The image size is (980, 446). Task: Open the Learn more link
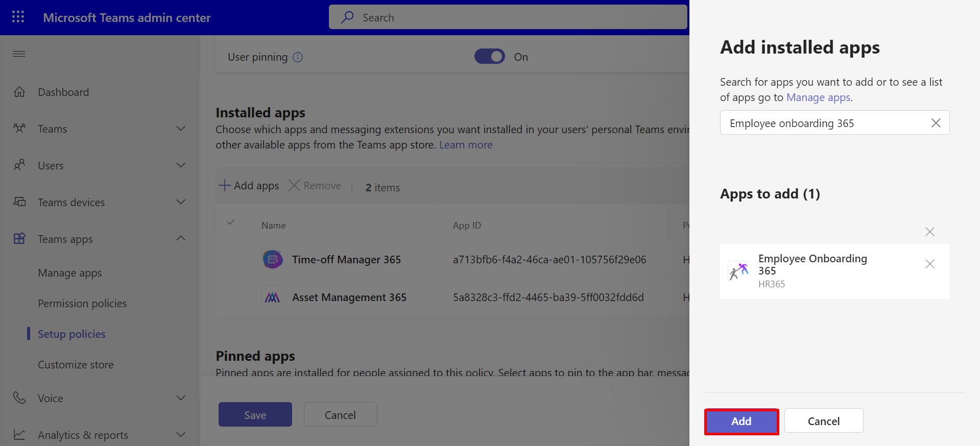466,145
